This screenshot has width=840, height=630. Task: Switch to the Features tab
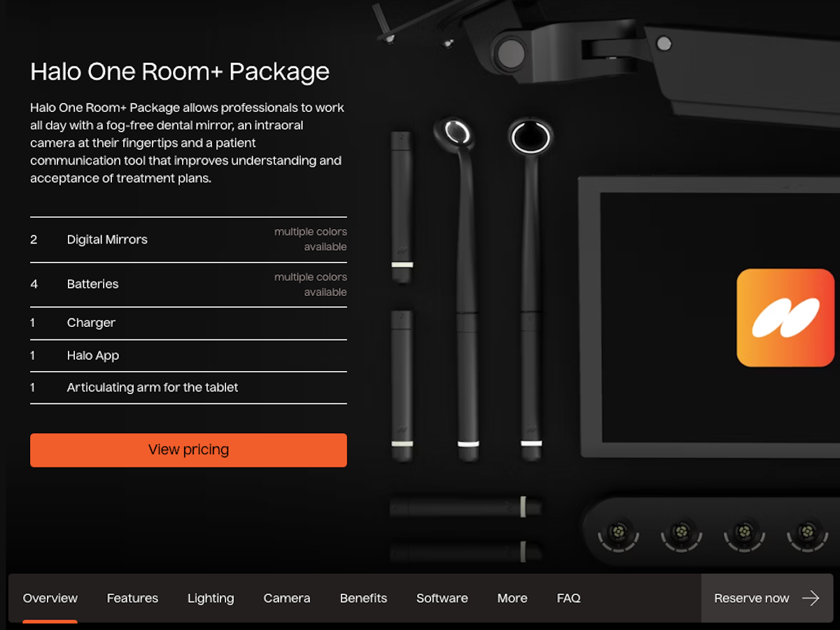pyautogui.click(x=132, y=598)
